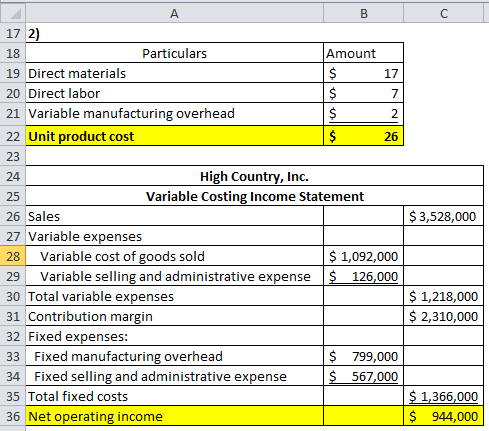Select row 36 header
Viewport: 489px width, 431px height.
13,416
